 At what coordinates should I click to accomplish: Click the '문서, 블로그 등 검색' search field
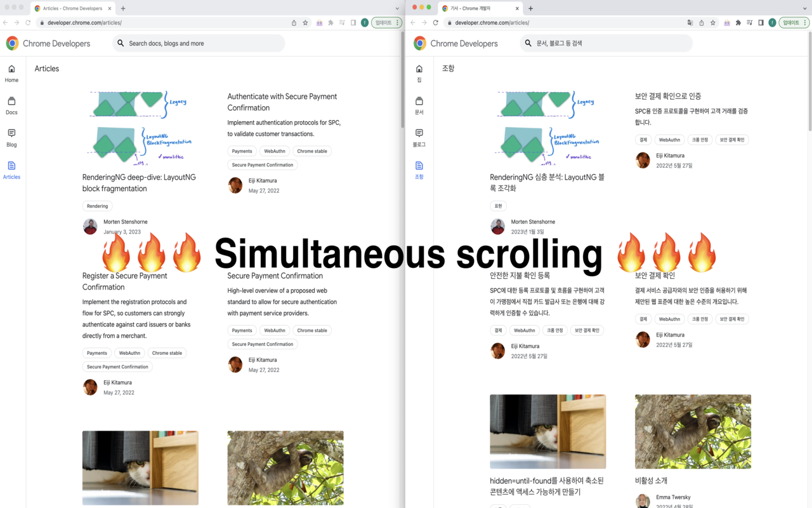click(606, 43)
